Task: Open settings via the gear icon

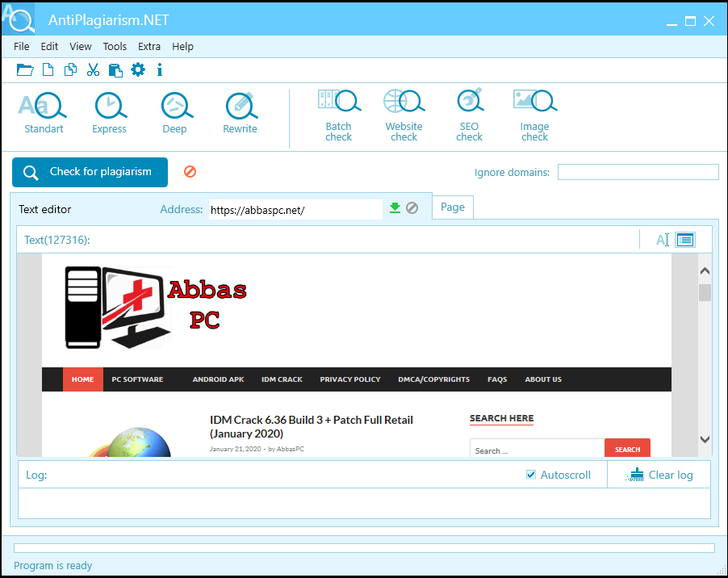Action: [x=138, y=69]
